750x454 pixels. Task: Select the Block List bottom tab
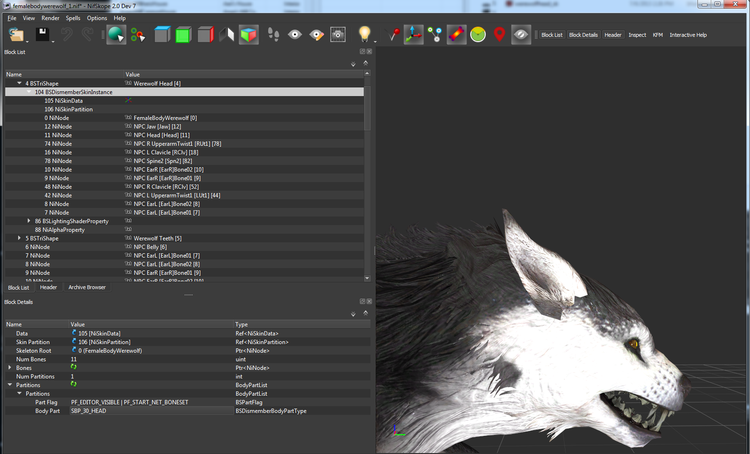point(18,288)
